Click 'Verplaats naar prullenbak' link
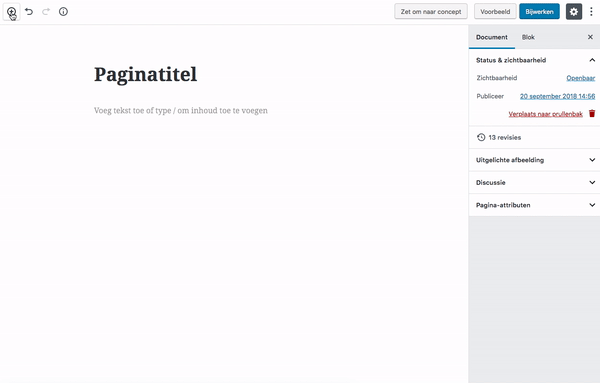The height and width of the screenshot is (383, 600). [545, 114]
